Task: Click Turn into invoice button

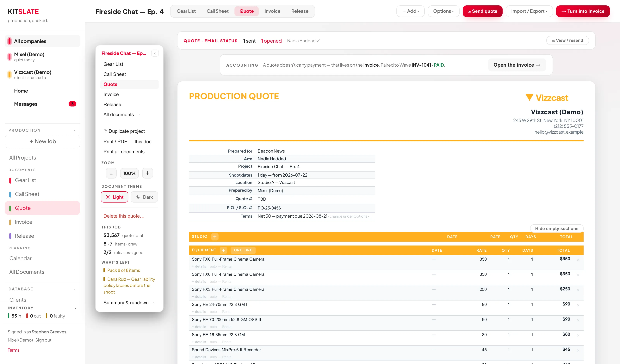Action: (583, 11)
